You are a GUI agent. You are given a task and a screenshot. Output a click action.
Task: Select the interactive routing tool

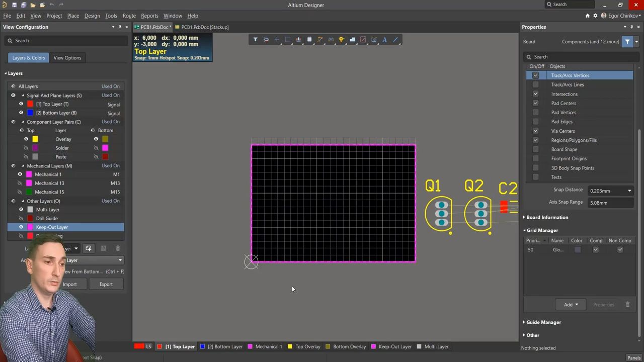(x=320, y=40)
